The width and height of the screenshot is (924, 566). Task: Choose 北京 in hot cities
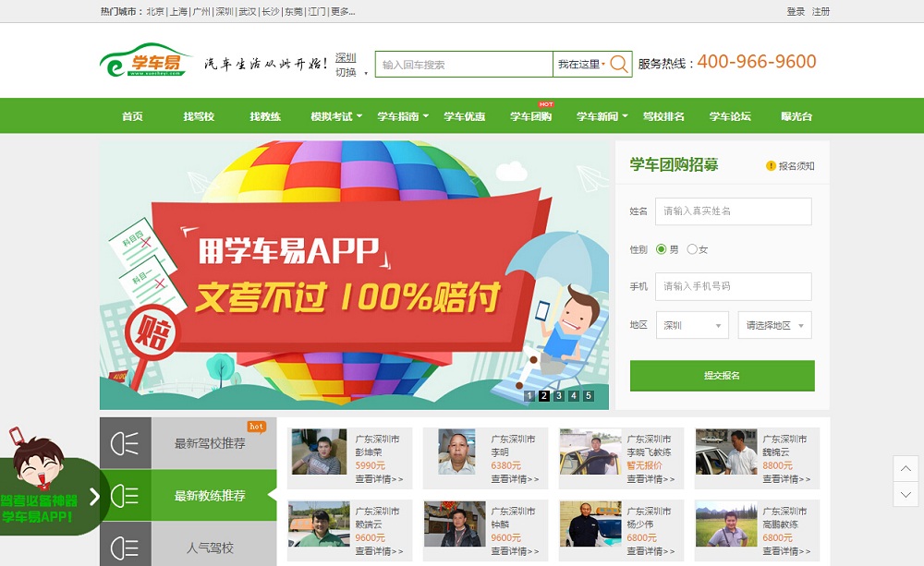coord(155,11)
